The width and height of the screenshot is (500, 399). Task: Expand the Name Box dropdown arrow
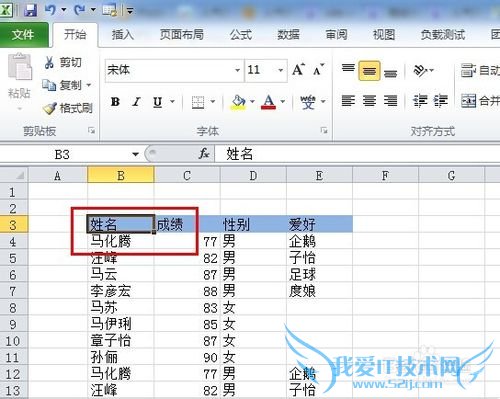pyautogui.click(x=135, y=154)
